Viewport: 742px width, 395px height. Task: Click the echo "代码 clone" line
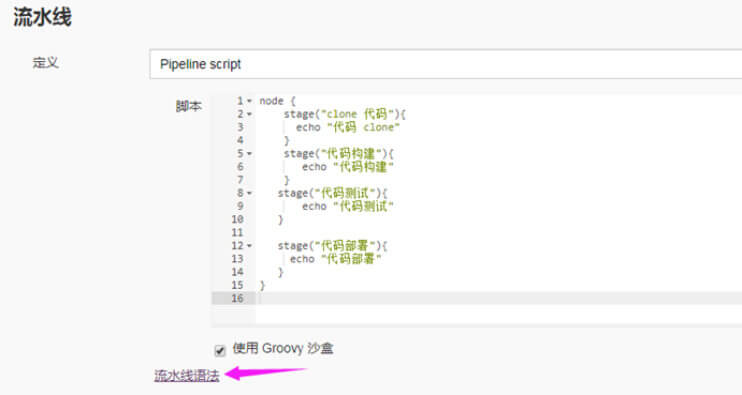[x=348, y=127]
